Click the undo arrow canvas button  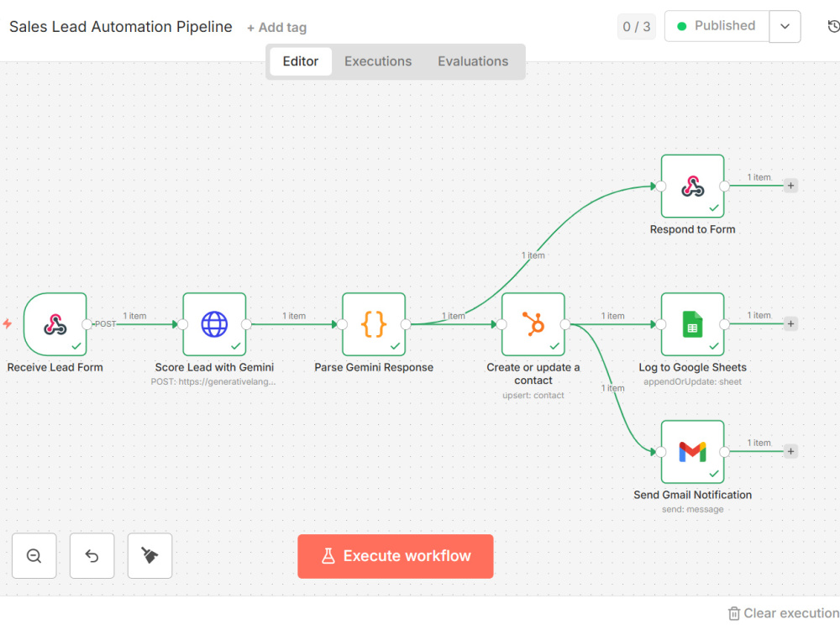click(x=92, y=555)
